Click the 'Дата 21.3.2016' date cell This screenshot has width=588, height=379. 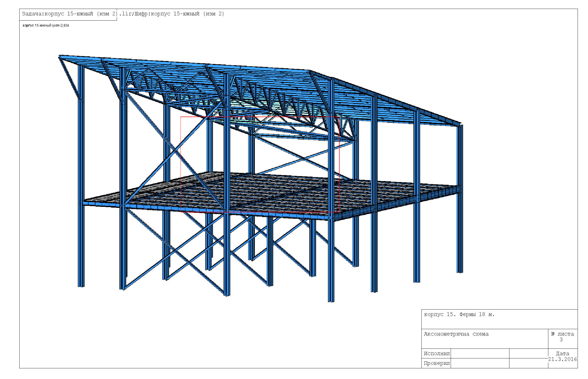562,356
